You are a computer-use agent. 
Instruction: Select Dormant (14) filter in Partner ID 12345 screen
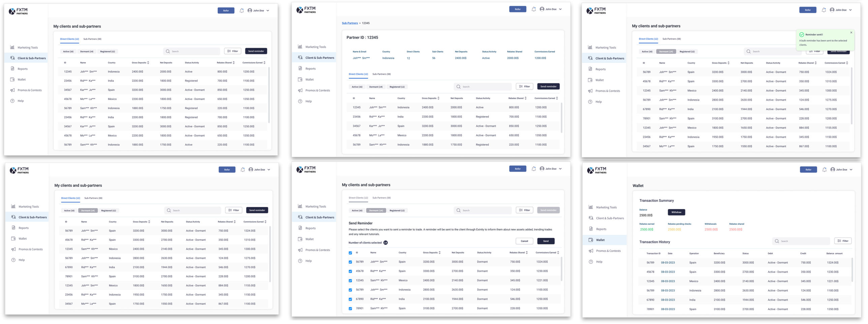(376, 87)
